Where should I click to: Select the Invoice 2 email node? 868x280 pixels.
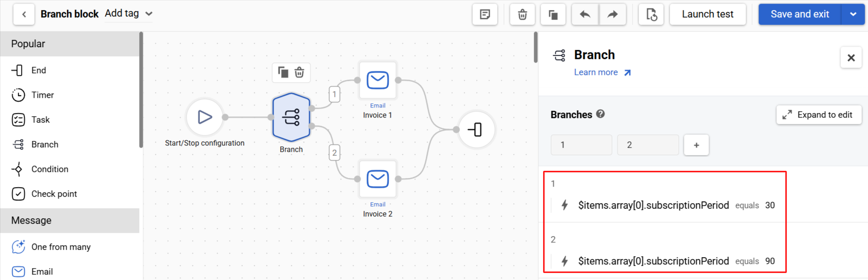click(378, 179)
